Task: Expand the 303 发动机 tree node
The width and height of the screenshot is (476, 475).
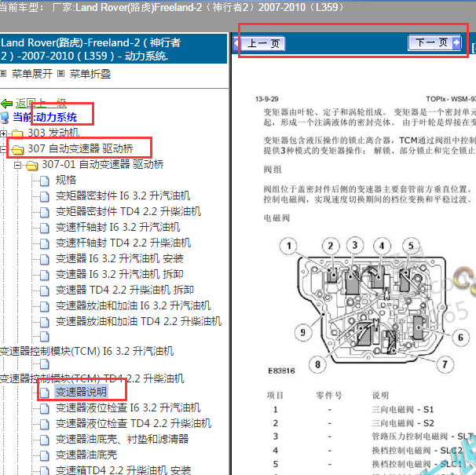Action: point(3,133)
